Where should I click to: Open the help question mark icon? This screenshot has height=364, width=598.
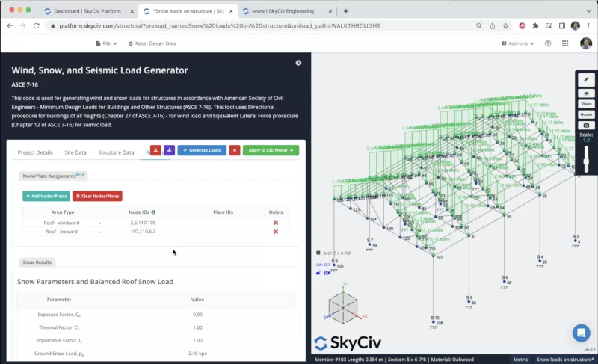pyautogui.click(x=548, y=43)
